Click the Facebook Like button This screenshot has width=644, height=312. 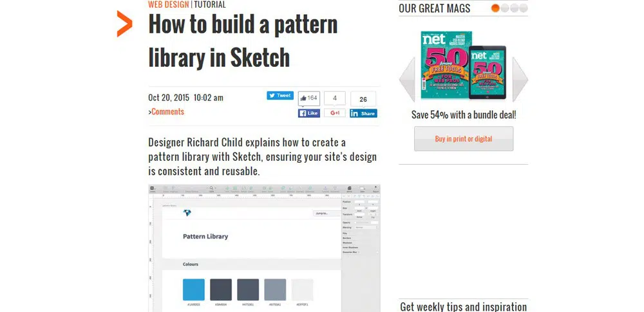pos(309,113)
